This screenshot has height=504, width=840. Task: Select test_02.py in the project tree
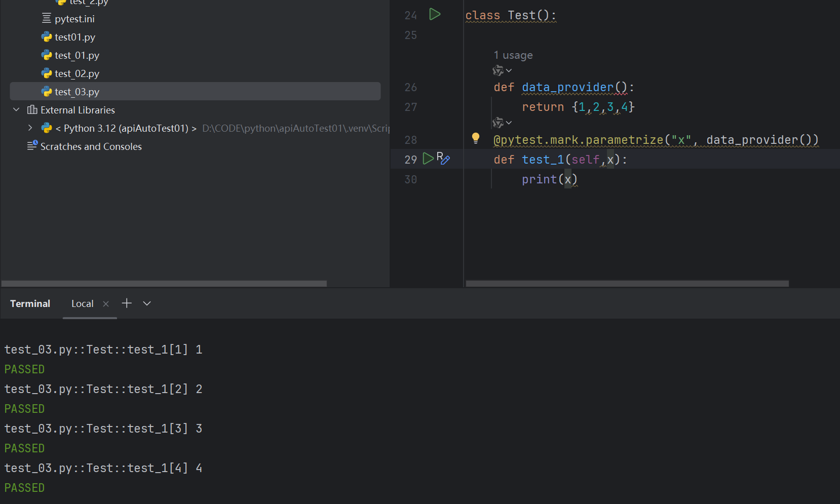[77, 73]
